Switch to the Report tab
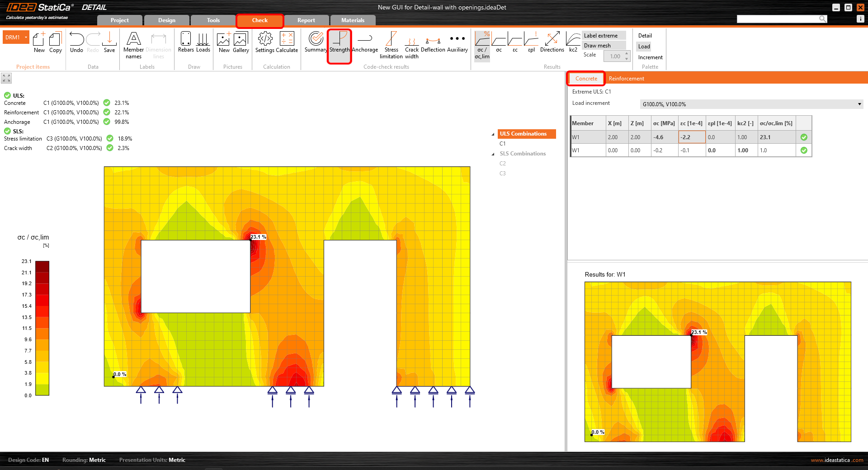868x470 pixels. point(306,20)
